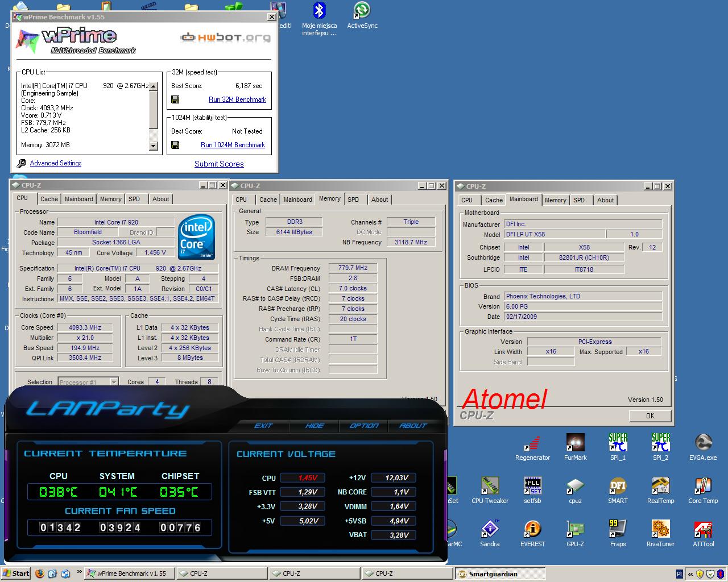Screen dimensions: 728x582
Task: Open wPrime Advanced Settings
Action: (x=56, y=163)
